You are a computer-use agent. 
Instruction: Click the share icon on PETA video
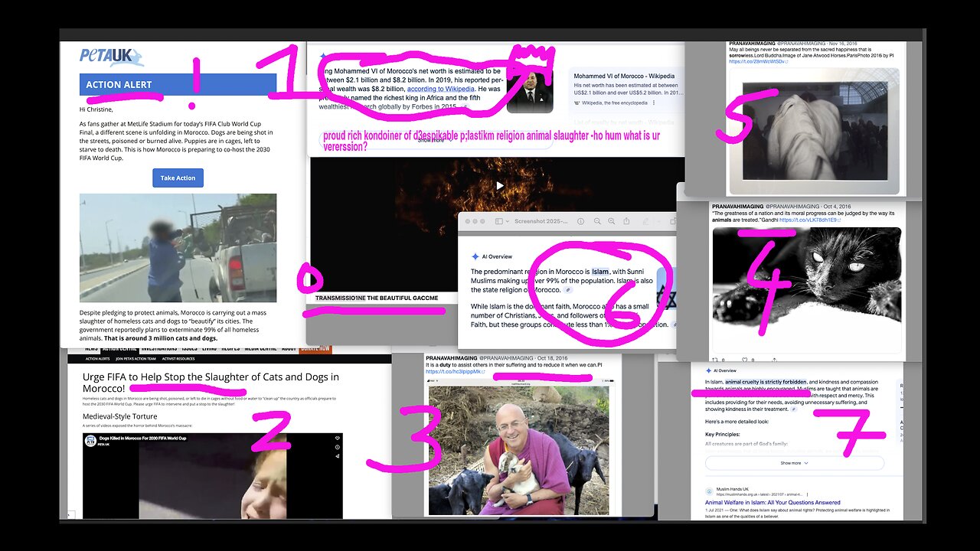click(x=337, y=456)
